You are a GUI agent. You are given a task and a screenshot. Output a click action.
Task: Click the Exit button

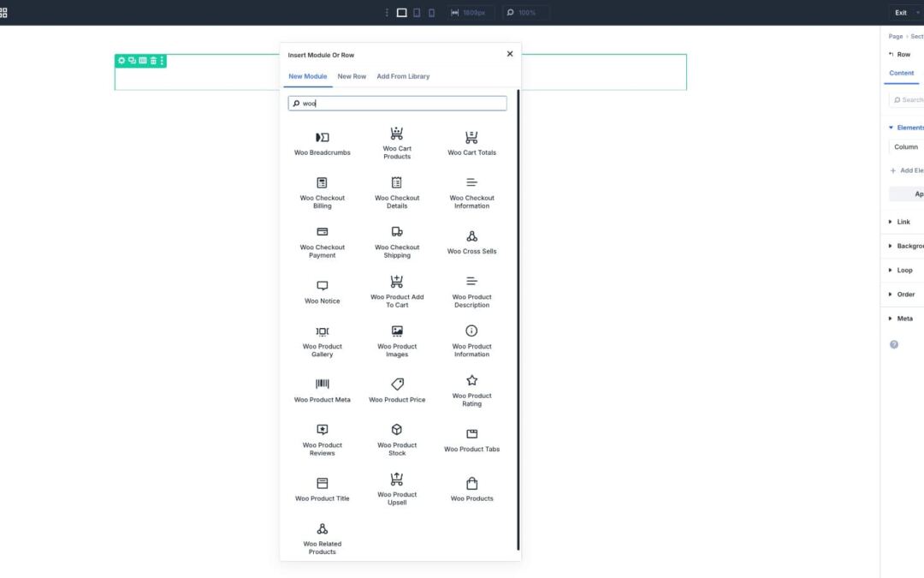coord(900,12)
